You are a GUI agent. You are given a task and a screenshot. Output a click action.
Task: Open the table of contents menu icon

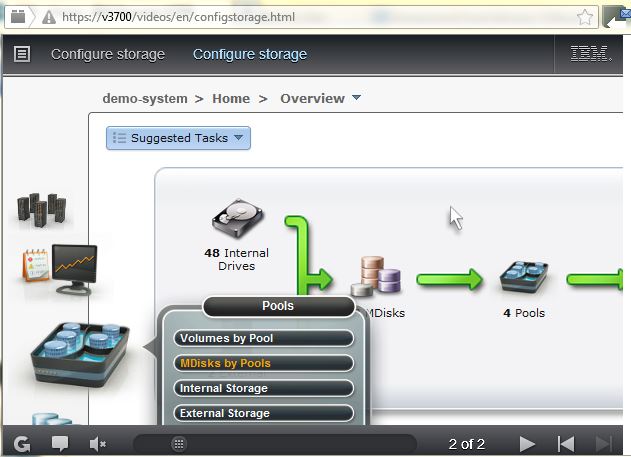(x=22, y=54)
